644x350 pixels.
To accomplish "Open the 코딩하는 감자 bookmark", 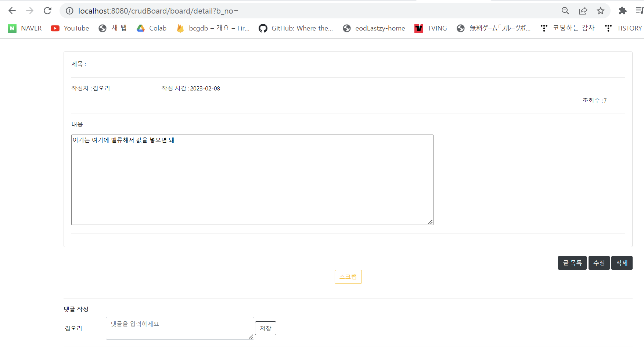I will tap(567, 28).
